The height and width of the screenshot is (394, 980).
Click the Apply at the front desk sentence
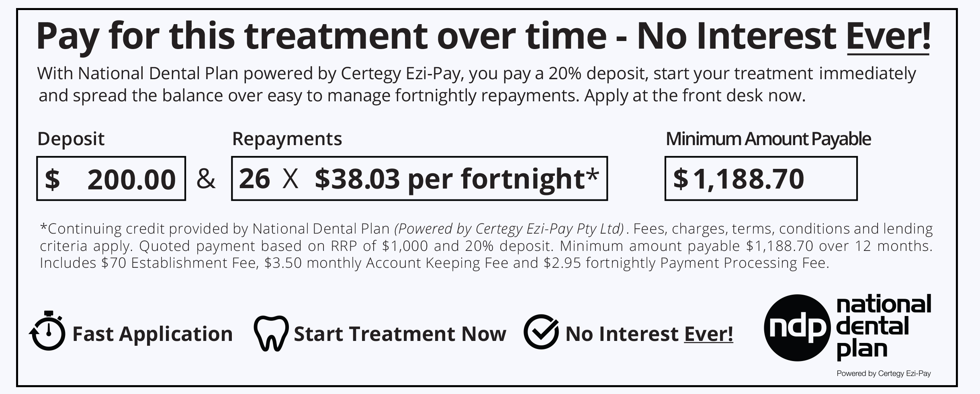click(695, 96)
